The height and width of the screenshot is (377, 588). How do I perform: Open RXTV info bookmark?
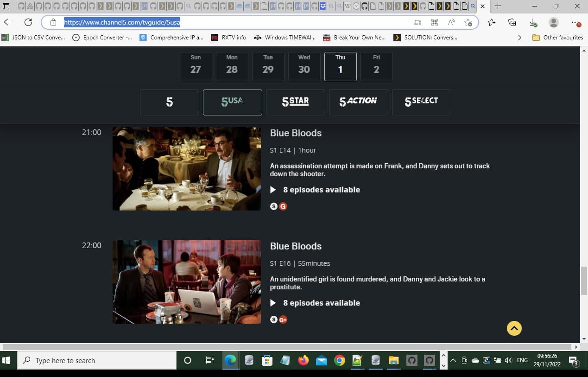228,38
